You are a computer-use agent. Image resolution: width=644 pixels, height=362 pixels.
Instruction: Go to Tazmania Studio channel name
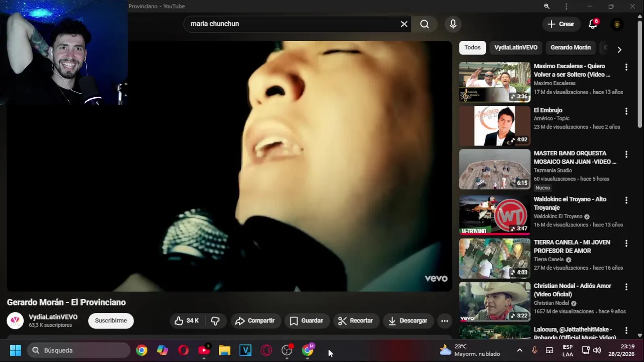point(553,170)
